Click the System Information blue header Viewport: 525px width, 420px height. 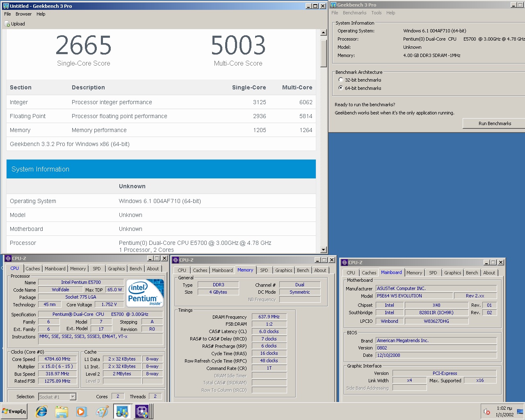pyautogui.click(x=161, y=169)
